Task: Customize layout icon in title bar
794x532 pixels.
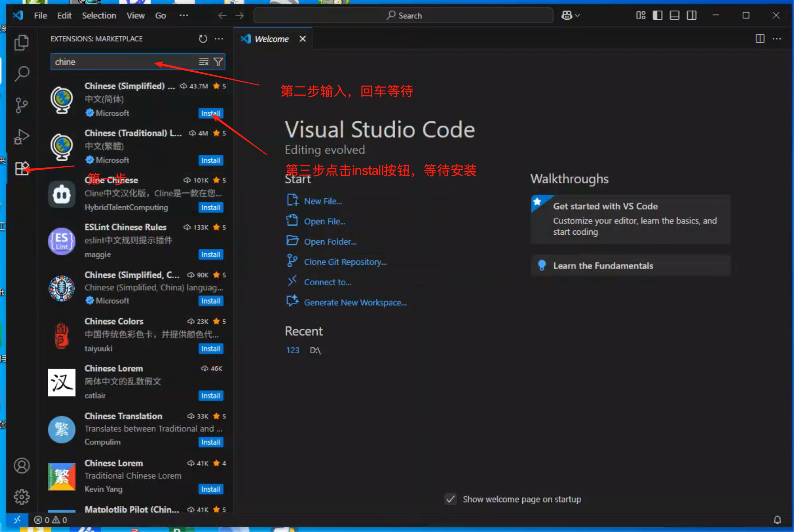Action: (x=641, y=15)
